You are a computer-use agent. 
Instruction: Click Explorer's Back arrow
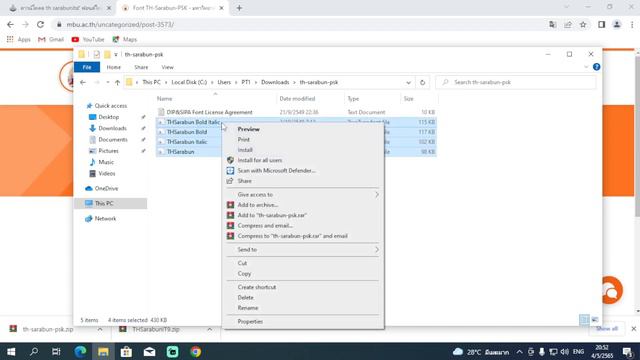[x=83, y=82]
